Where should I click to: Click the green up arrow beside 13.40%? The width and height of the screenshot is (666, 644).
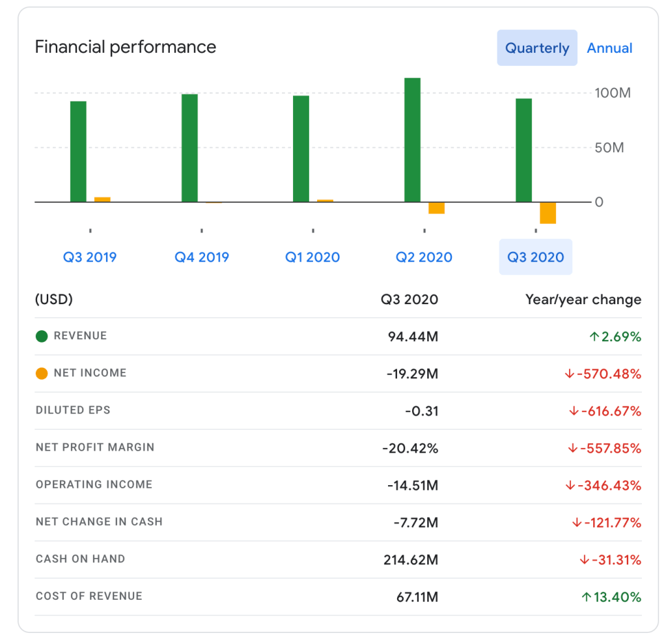(x=586, y=597)
